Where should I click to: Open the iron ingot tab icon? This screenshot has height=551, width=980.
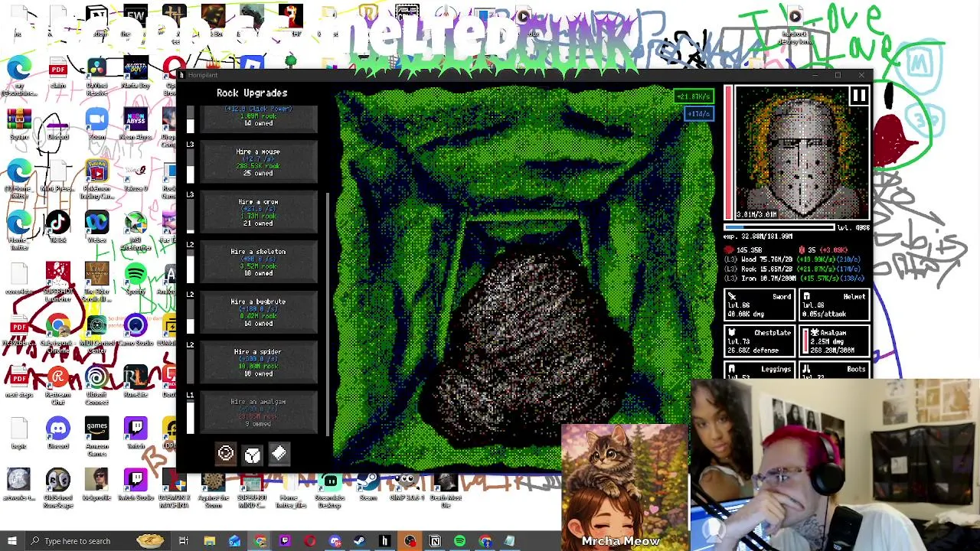click(279, 454)
